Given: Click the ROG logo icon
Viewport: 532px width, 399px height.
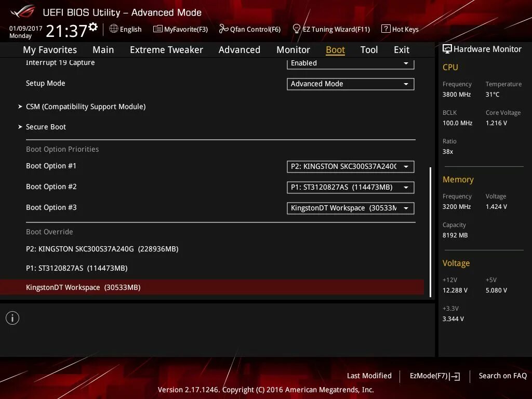Looking at the screenshot, I should tap(23, 12).
